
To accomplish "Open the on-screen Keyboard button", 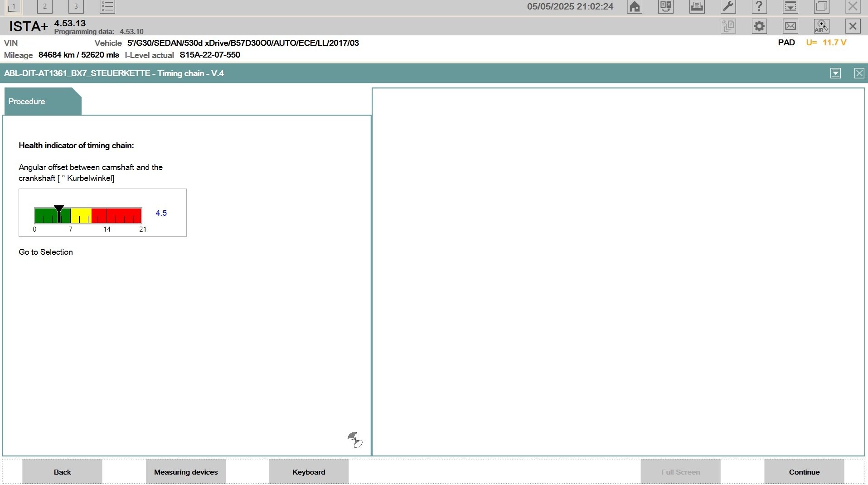I will (309, 472).
